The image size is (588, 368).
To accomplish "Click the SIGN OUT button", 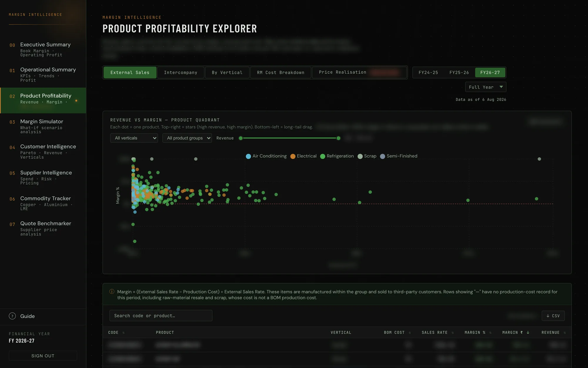I will (43, 356).
